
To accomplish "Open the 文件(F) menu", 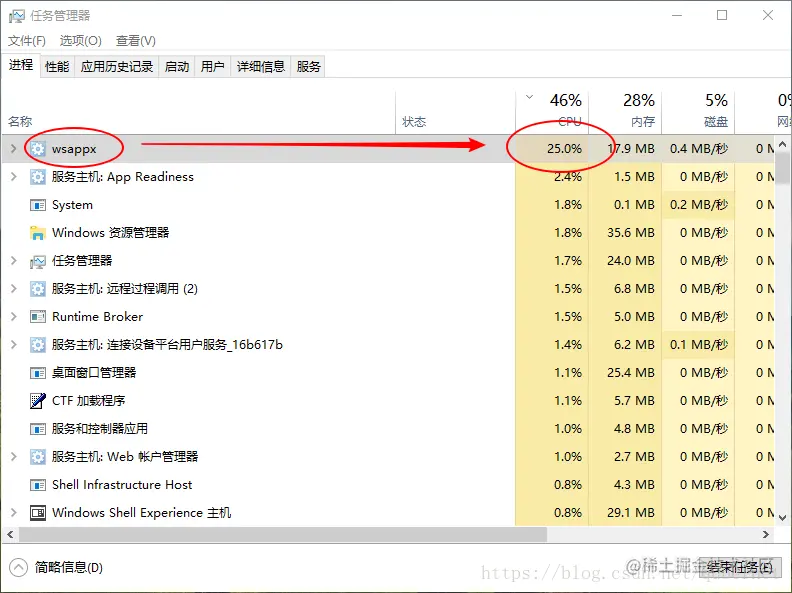I will [x=27, y=40].
